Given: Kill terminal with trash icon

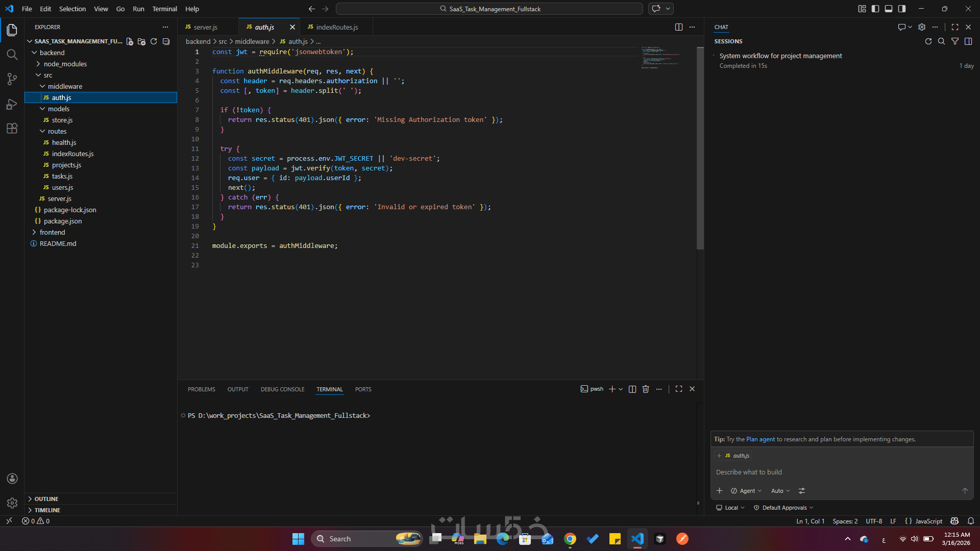Looking at the screenshot, I should pyautogui.click(x=646, y=389).
